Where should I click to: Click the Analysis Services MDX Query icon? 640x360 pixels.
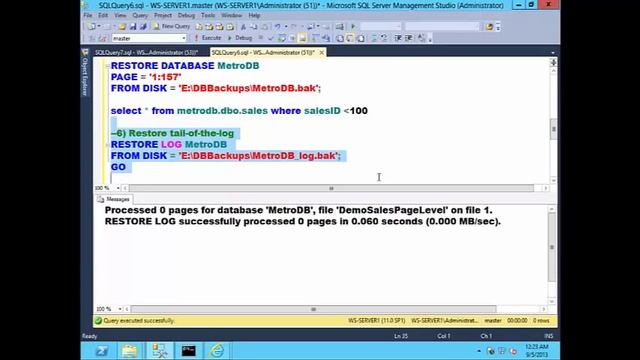pyautogui.click(x=209, y=27)
